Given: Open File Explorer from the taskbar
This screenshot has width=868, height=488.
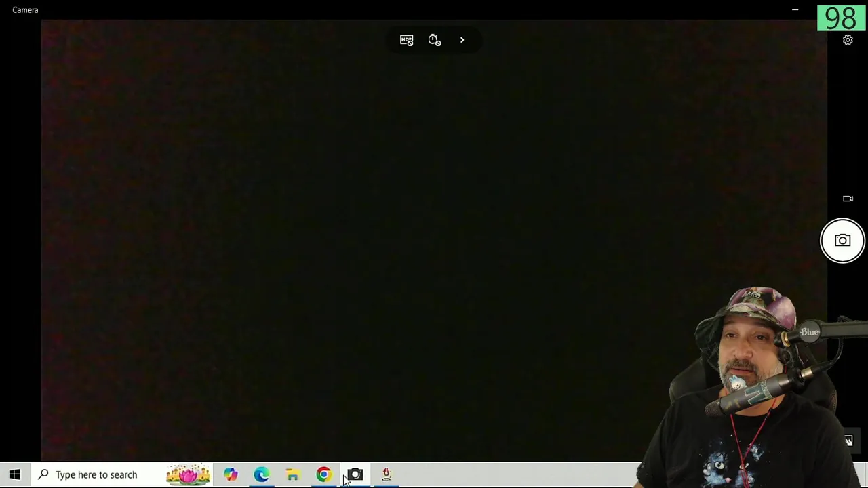Looking at the screenshot, I should click(x=292, y=474).
